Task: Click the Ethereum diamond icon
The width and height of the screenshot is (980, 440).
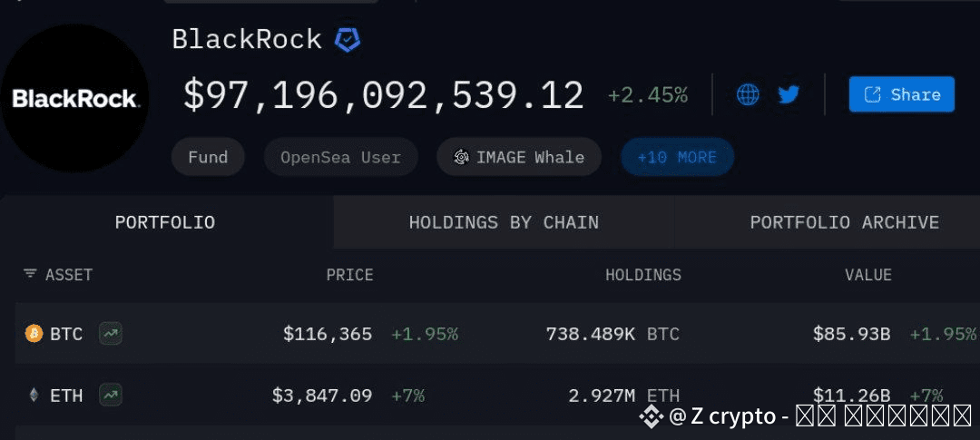Action: pos(34,395)
